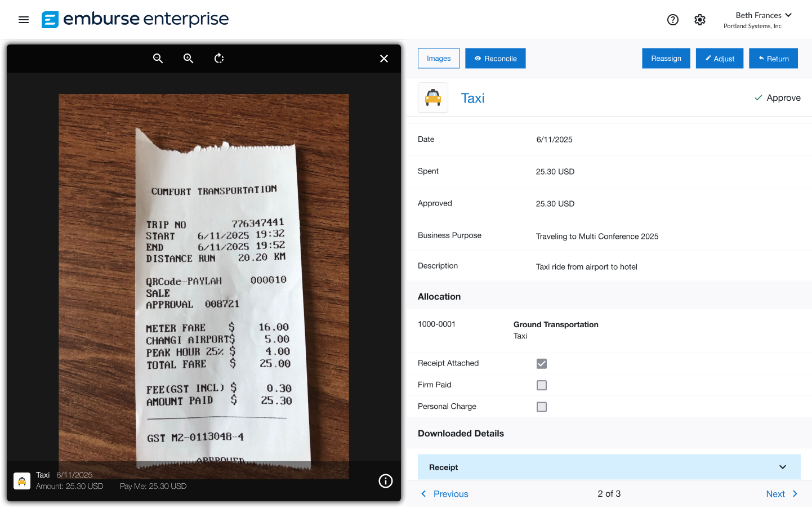This screenshot has width=812, height=508.
Task: Switch to the Images view
Action: pyautogui.click(x=439, y=59)
